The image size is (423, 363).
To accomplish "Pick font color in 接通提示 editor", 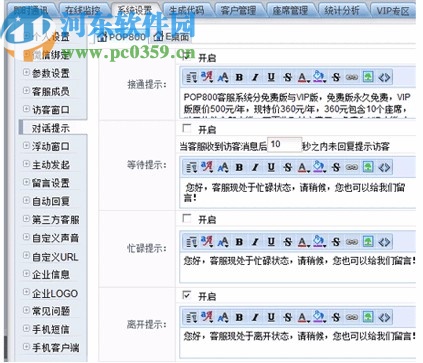I will pyautogui.click(x=303, y=77).
